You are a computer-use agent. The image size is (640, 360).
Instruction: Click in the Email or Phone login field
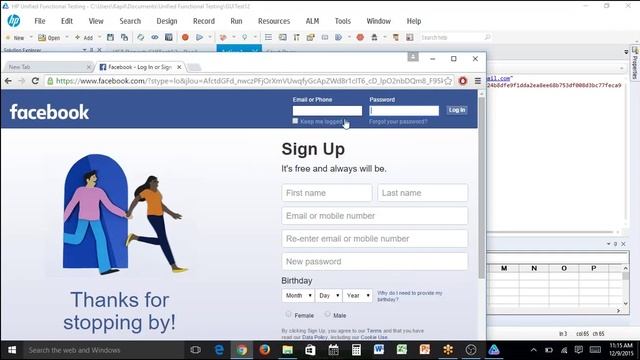pos(327,110)
